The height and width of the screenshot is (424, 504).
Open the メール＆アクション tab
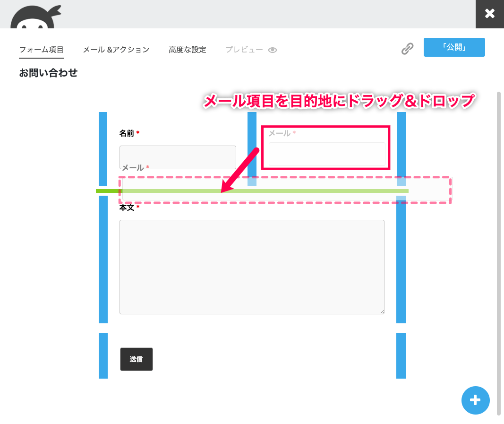pyautogui.click(x=116, y=50)
